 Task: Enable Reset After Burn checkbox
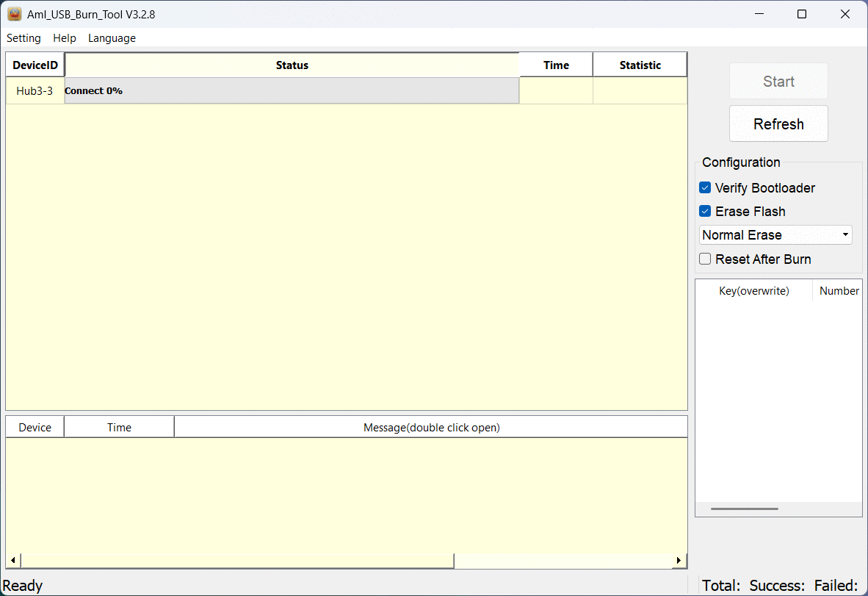[x=705, y=259]
